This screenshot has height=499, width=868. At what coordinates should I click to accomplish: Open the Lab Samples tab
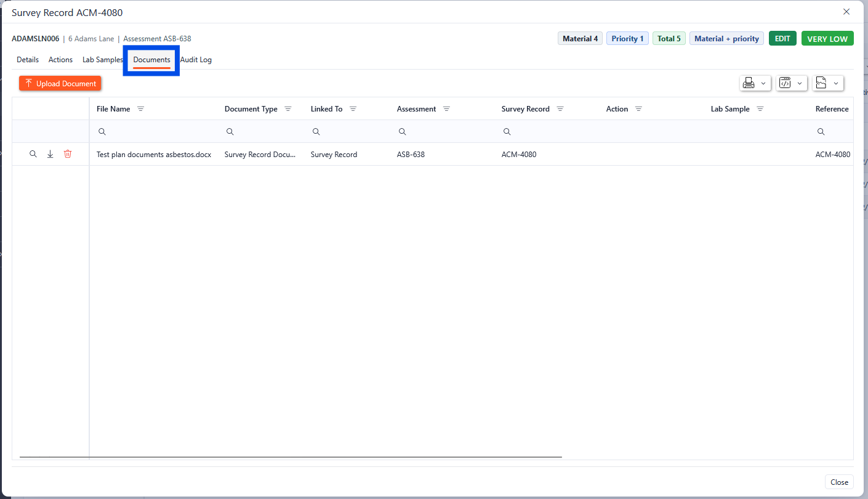(x=103, y=60)
